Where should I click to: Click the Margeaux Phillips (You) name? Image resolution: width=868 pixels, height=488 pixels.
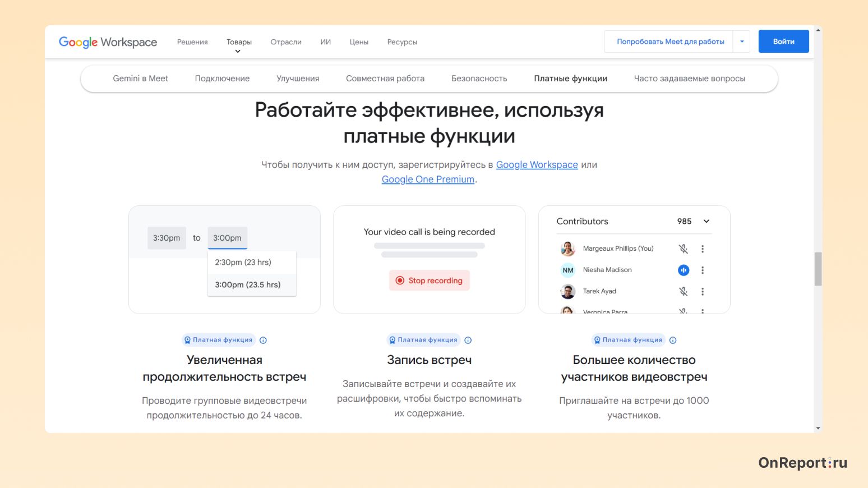pos(618,248)
